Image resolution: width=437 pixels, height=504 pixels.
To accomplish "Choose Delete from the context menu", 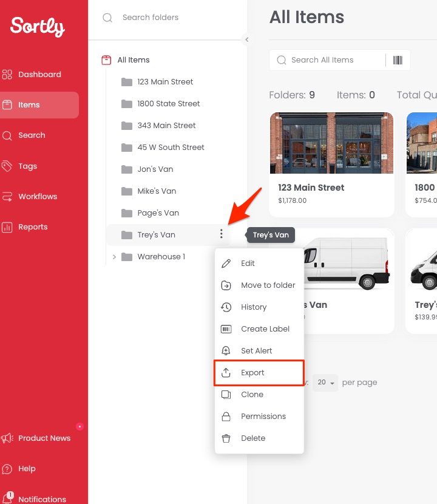I will [x=259, y=438].
